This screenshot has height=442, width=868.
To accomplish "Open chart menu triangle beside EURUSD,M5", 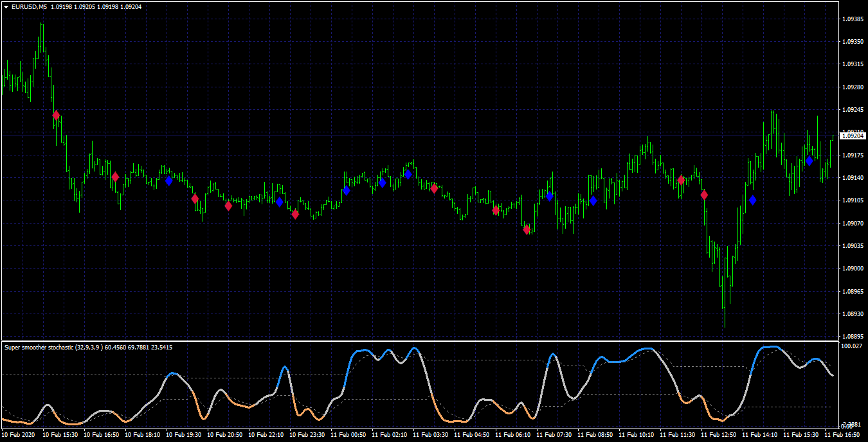I will coord(6,6).
